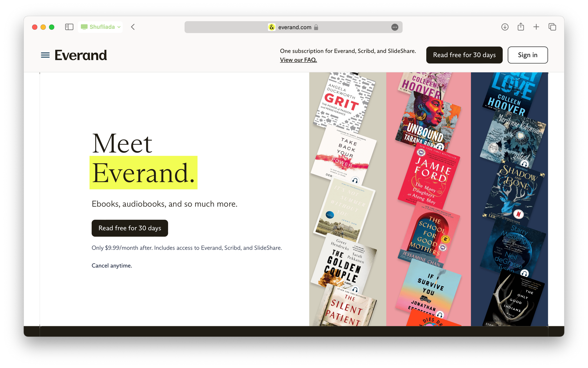This screenshot has height=368, width=588.
Task: Enter full screen with green button
Action: click(x=52, y=27)
